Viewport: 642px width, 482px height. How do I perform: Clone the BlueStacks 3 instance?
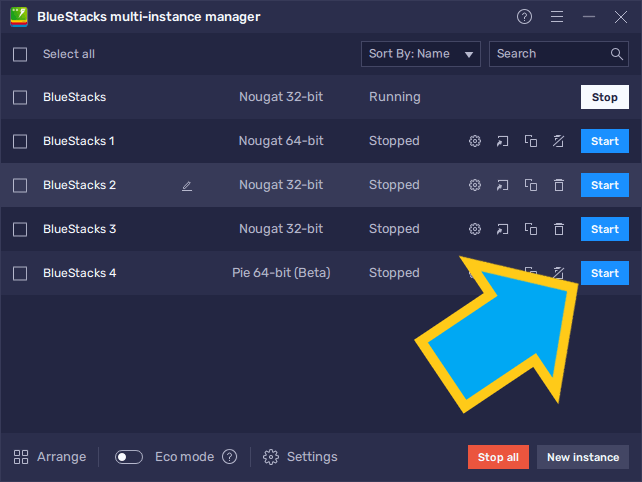point(531,229)
